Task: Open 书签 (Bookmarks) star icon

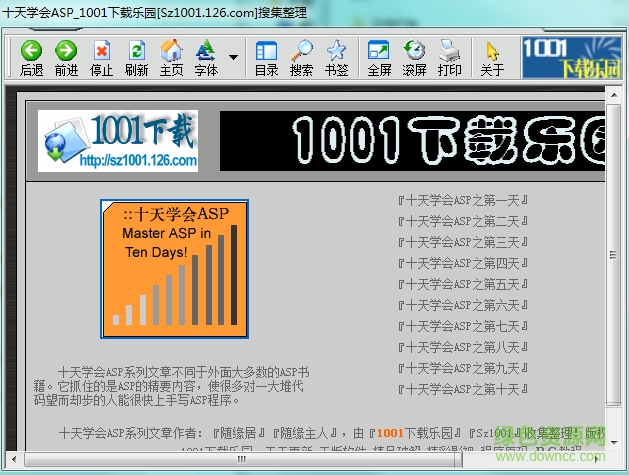Action: click(x=336, y=51)
